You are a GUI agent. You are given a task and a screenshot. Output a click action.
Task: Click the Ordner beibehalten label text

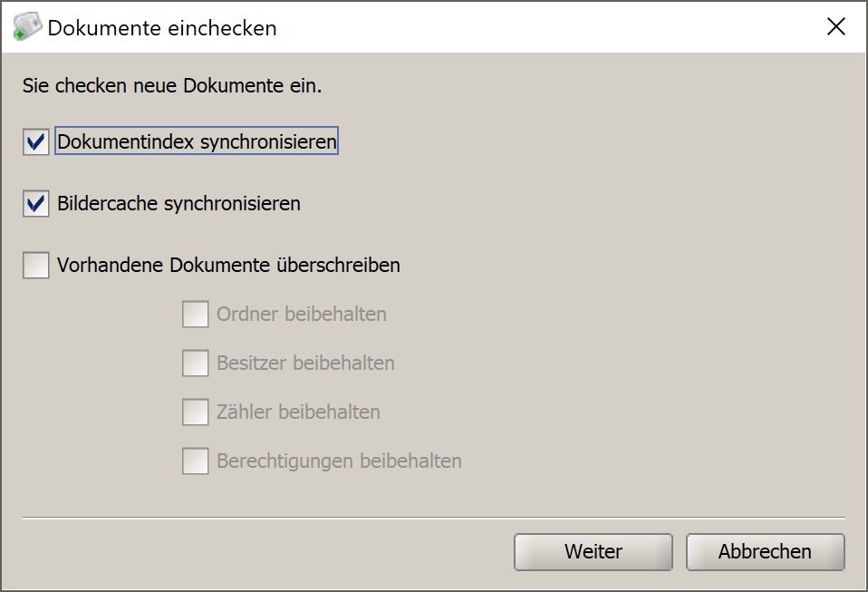(302, 314)
